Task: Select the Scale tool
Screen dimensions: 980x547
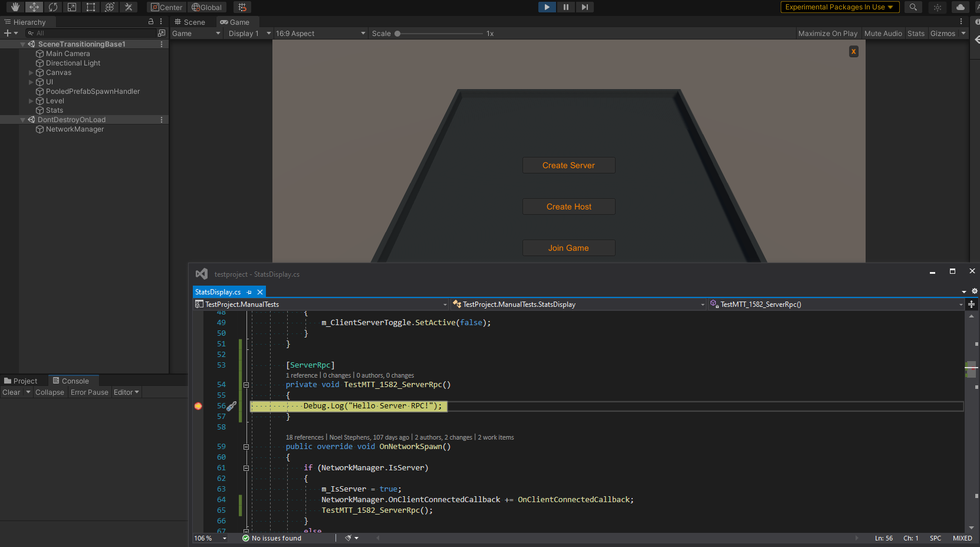Action: pos(72,7)
